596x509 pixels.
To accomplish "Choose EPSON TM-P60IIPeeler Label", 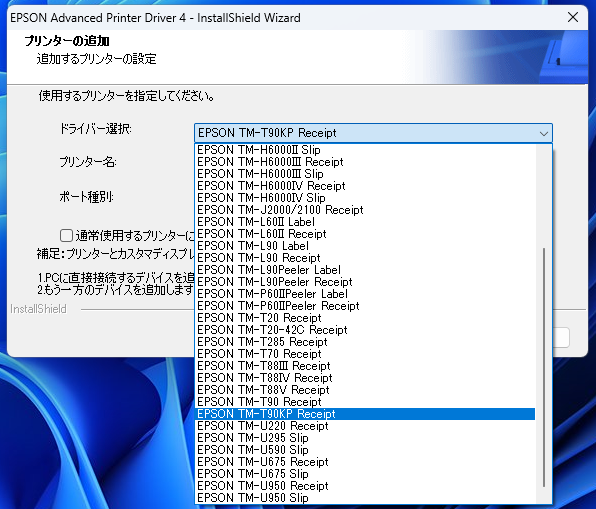I will pyautogui.click(x=365, y=294).
